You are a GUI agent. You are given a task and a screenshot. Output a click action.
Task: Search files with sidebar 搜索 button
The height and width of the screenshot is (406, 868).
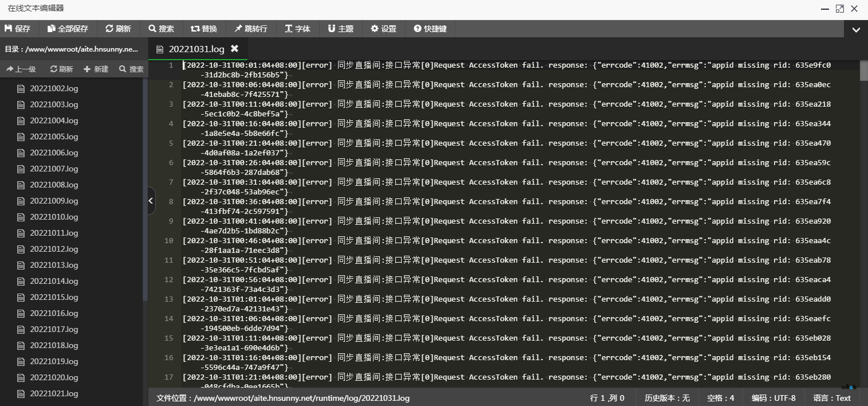pos(131,69)
